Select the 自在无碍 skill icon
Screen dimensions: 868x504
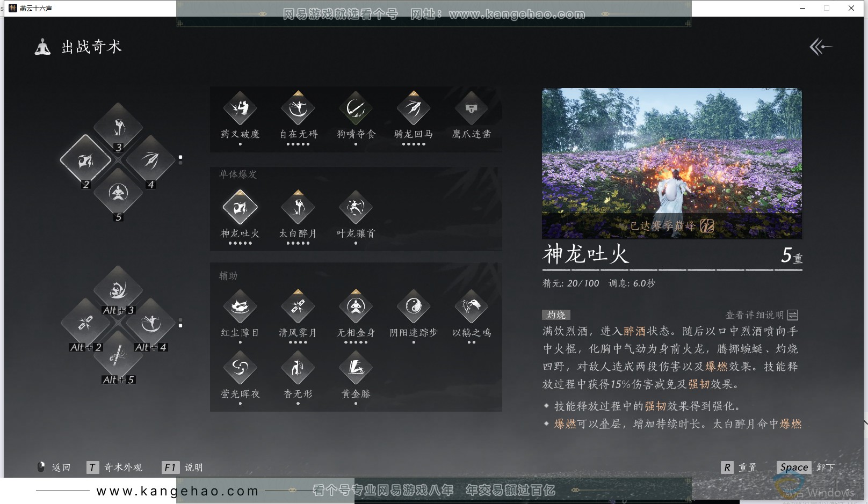click(x=298, y=108)
